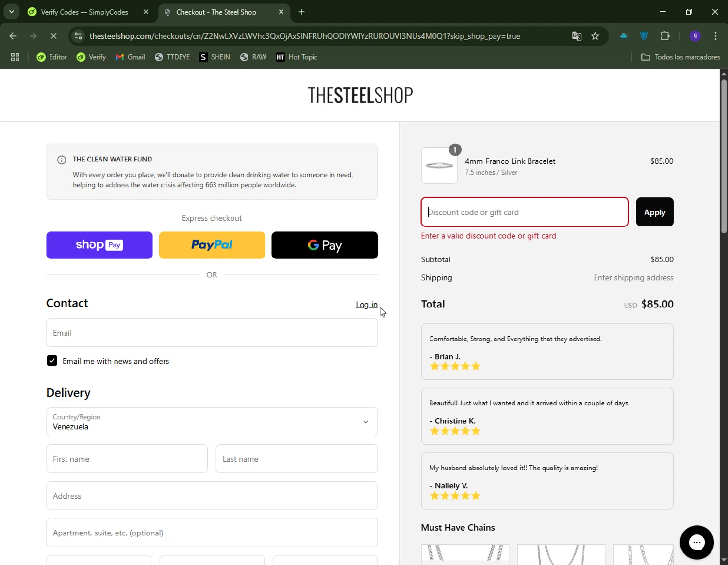Open the Hot Topic bookmark
The height and width of the screenshot is (565, 728).
coord(297,57)
